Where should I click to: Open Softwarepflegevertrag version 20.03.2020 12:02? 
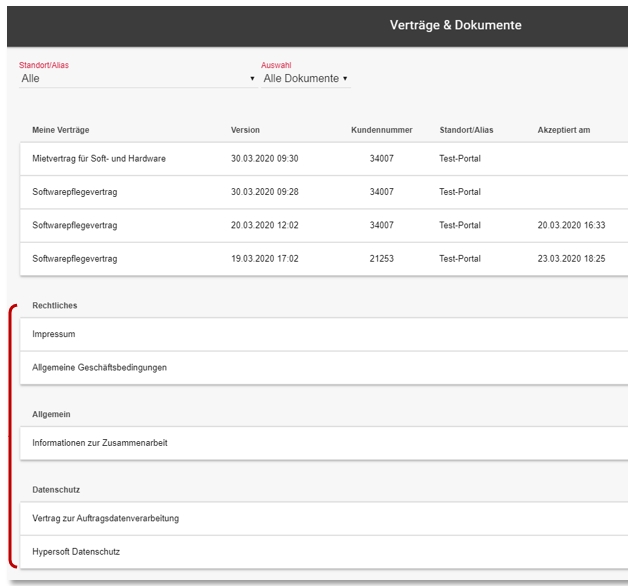coord(324,225)
